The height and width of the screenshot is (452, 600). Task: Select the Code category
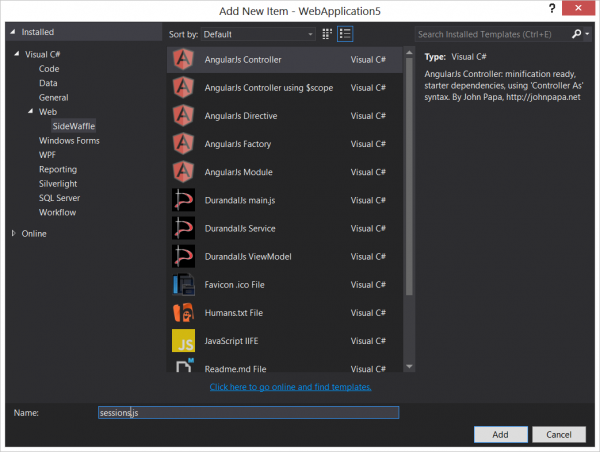click(x=49, y=69)
